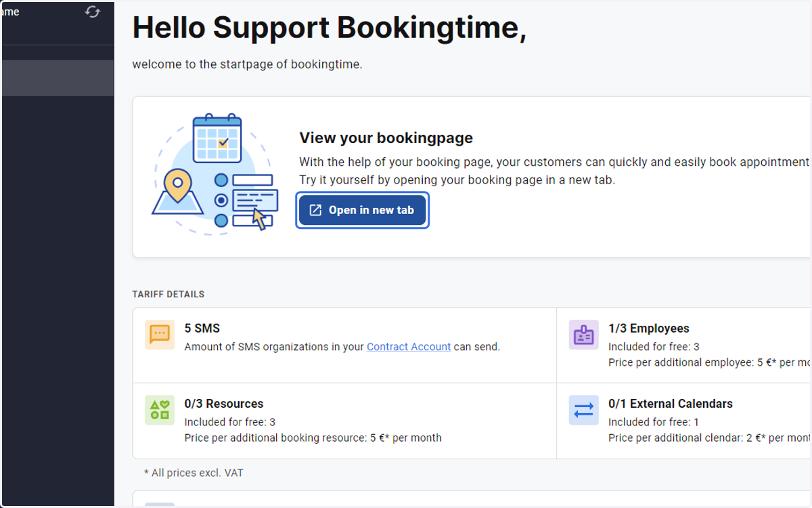Click "Included for free: 3" under Resources
The height and width of the screenshot is (508, 812).
click(x=230, y=422)
